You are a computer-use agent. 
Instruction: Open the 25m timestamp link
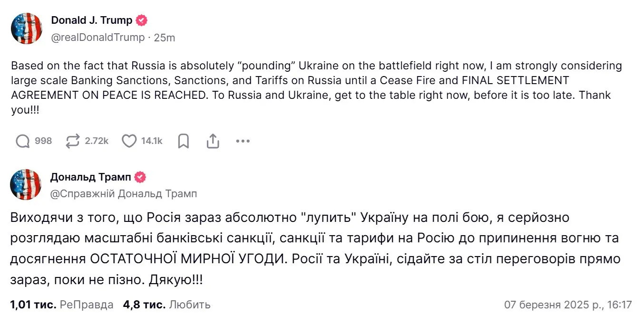point(165,37)
